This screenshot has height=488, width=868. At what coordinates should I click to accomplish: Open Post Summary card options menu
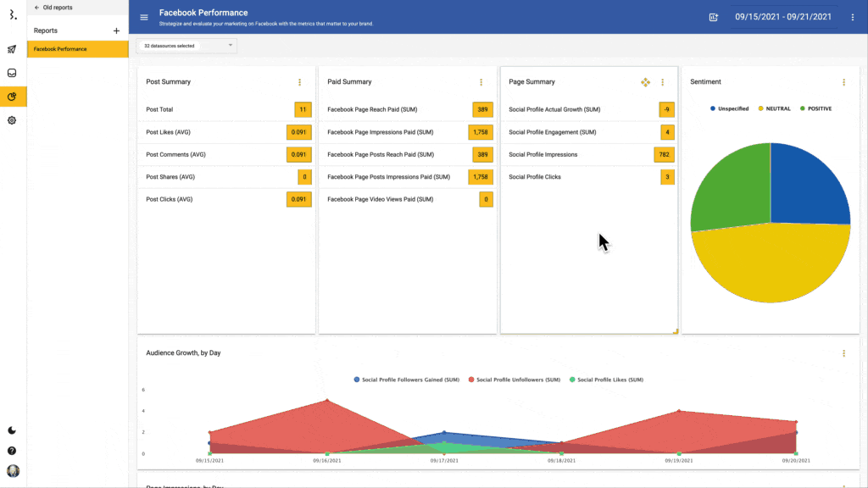pos(299,82)
